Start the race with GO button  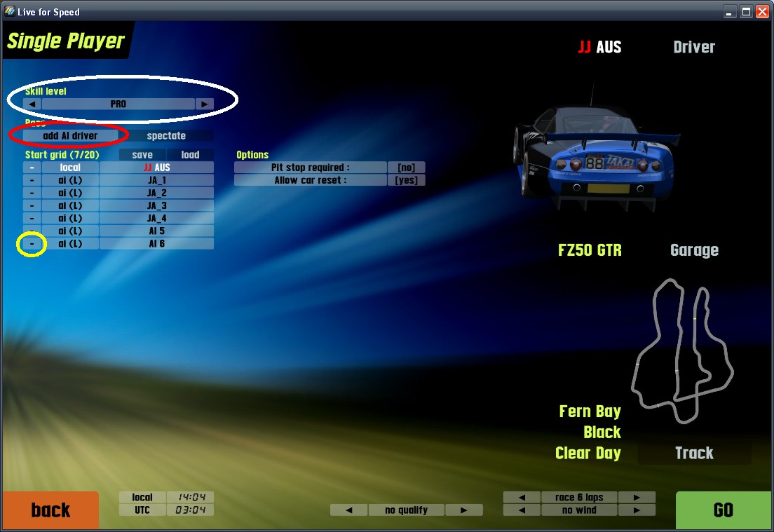coord(723,510)
